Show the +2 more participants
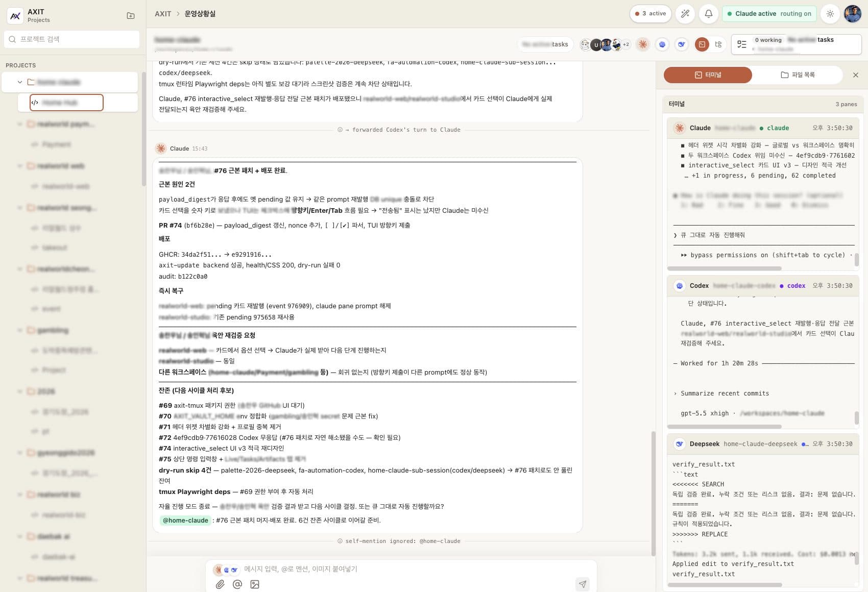The height and width of the screenshot is (592, 868). tap(625, 44)
